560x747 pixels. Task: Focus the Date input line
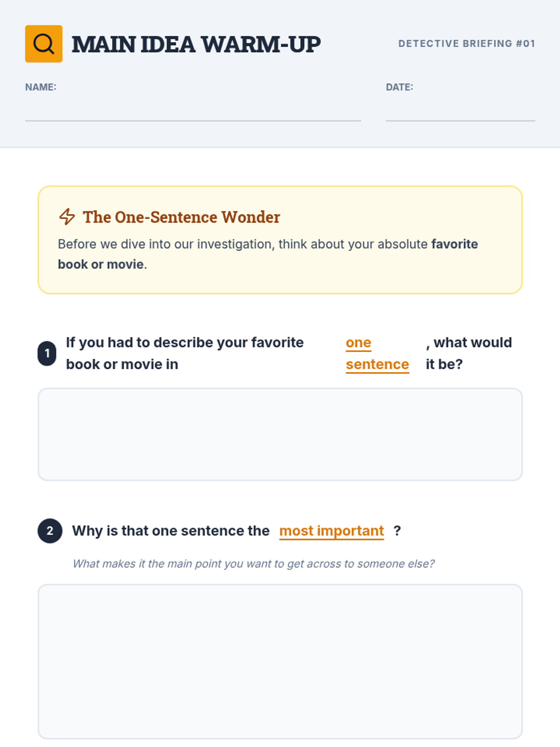tap(460, 112)
